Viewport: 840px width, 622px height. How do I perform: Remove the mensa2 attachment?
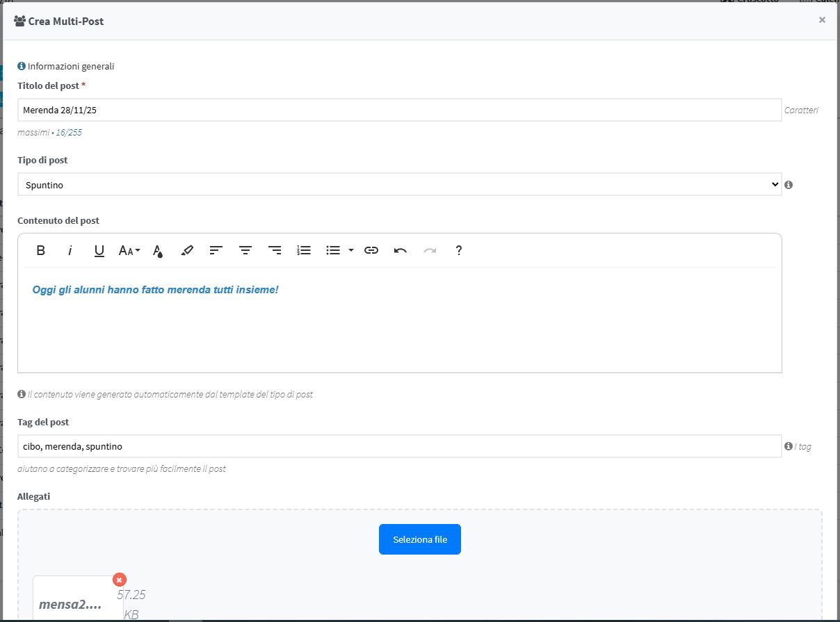pyautogui.click(x=119, y=580)
